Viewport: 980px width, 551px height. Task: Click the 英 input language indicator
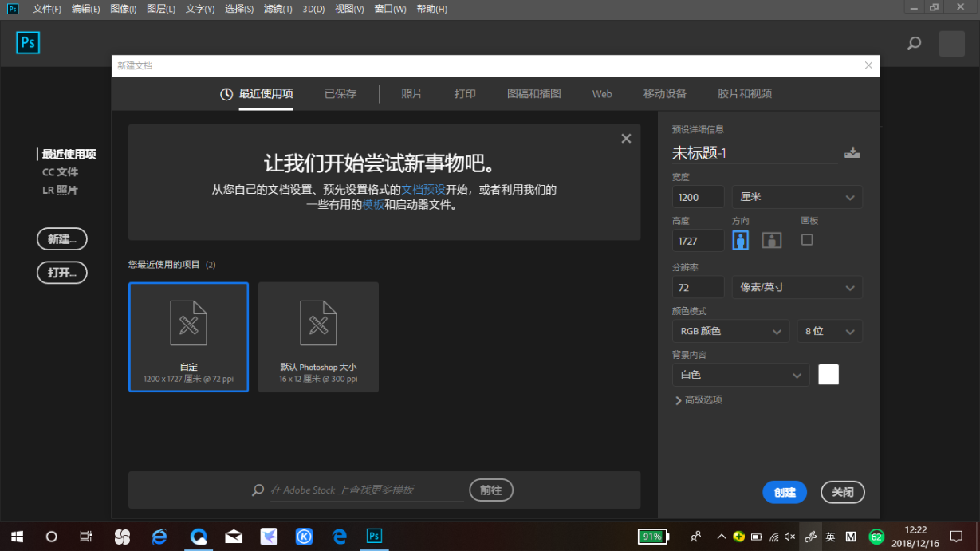[x=830, y=537]
